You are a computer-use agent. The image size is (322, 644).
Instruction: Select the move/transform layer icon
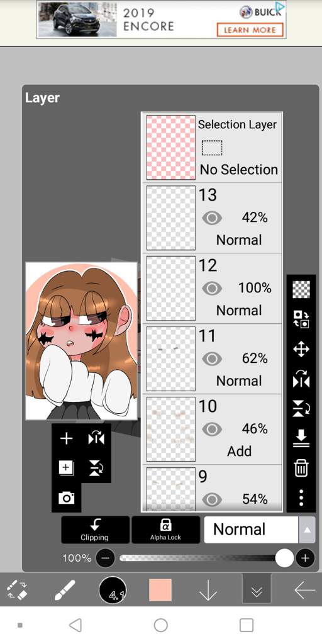tap(301, 350)
